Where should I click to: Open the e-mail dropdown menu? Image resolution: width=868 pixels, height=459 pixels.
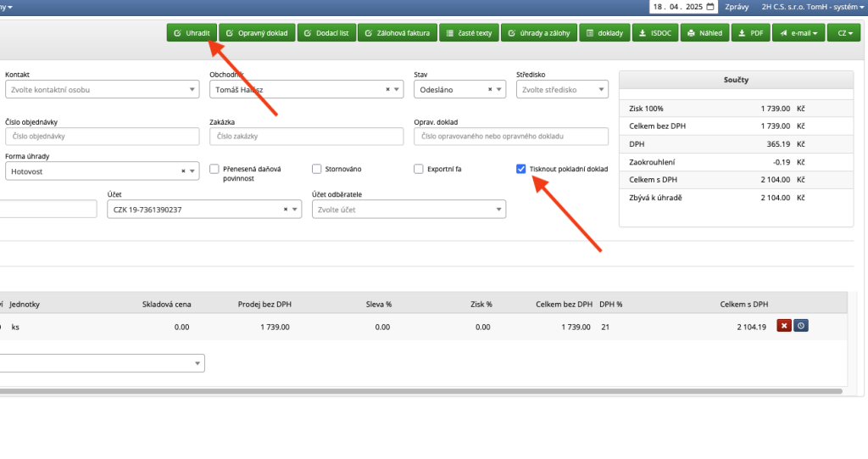tap(797, 34)
